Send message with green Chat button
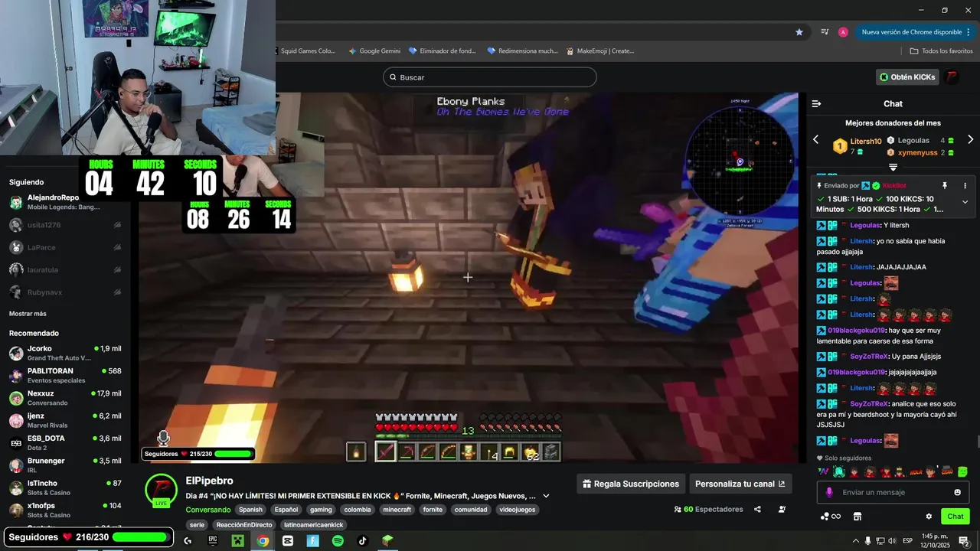Screen dimensions: 980x551 click(x=955, y=517)
